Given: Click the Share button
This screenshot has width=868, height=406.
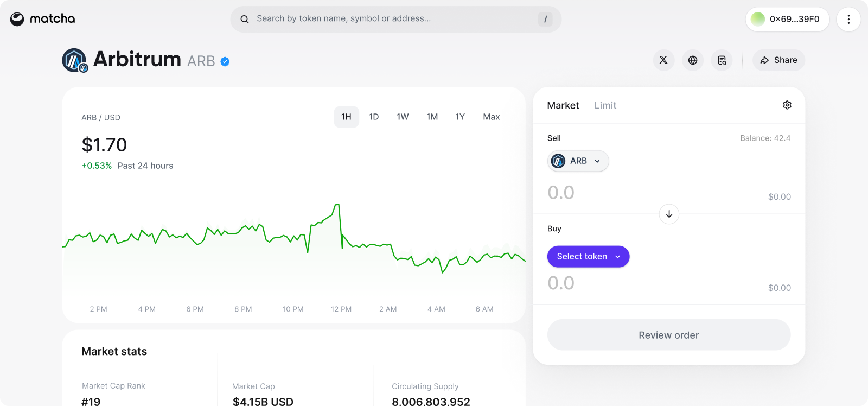Looking at the screenshot, I should click(778, 60).
